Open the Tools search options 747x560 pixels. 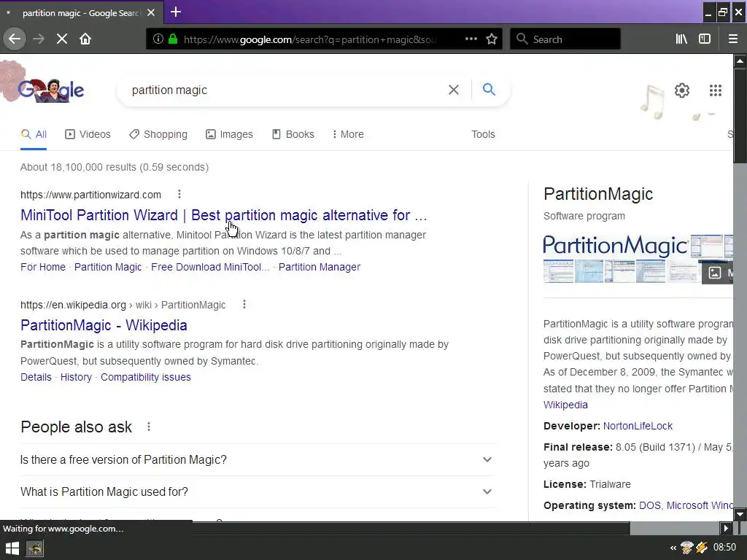click(x=483, y=134)
